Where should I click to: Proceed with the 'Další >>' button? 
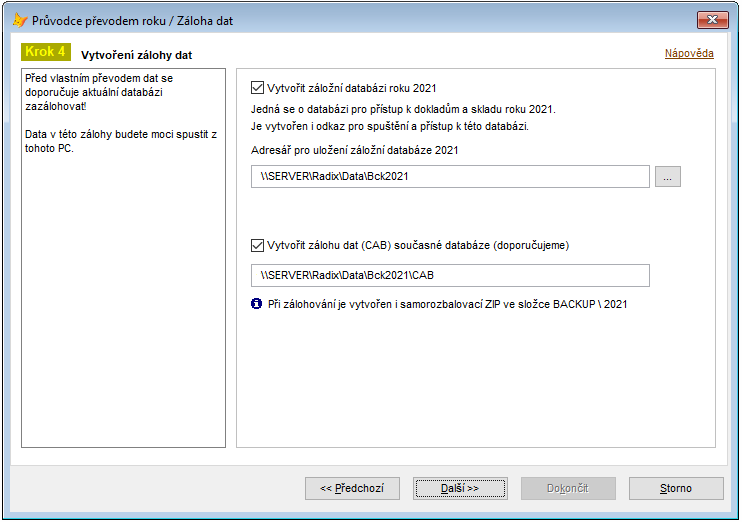(460, 488)
